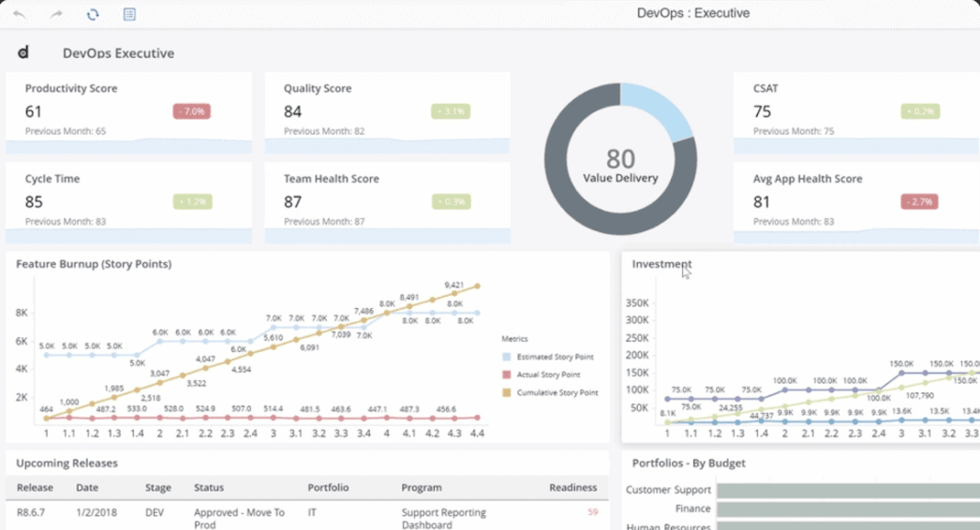Click the Cycle Time +1.2% badge

click(x=192, y=202)
